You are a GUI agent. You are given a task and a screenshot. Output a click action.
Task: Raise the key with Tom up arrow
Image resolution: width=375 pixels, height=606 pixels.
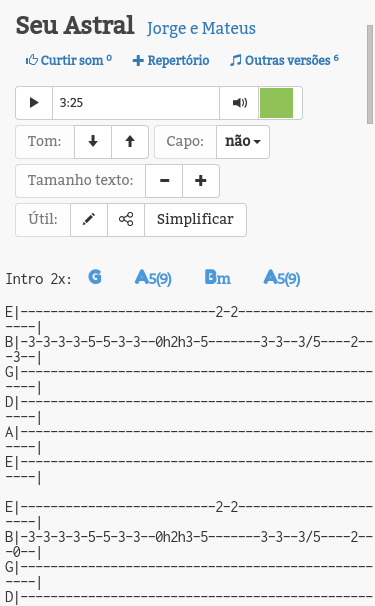point(130,141)
